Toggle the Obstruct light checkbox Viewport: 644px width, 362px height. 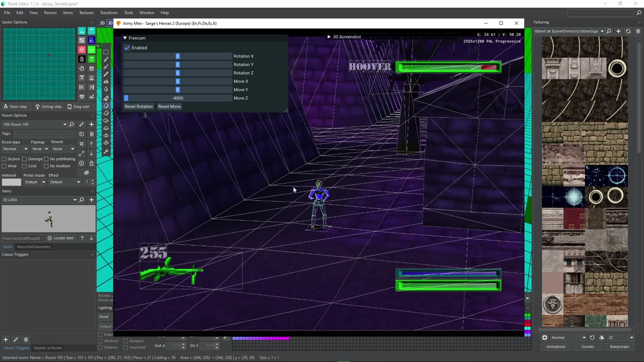pyautogui.click(x=100, y=341)
